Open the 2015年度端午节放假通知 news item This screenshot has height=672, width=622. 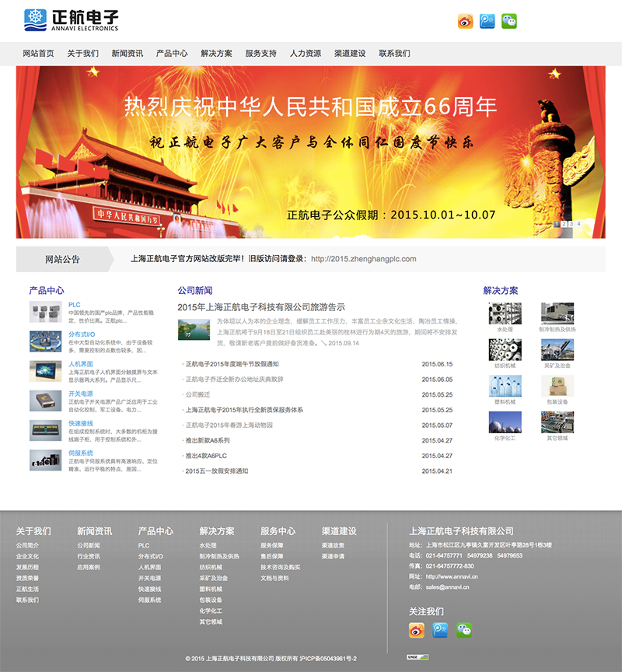(x=232, y=364)
